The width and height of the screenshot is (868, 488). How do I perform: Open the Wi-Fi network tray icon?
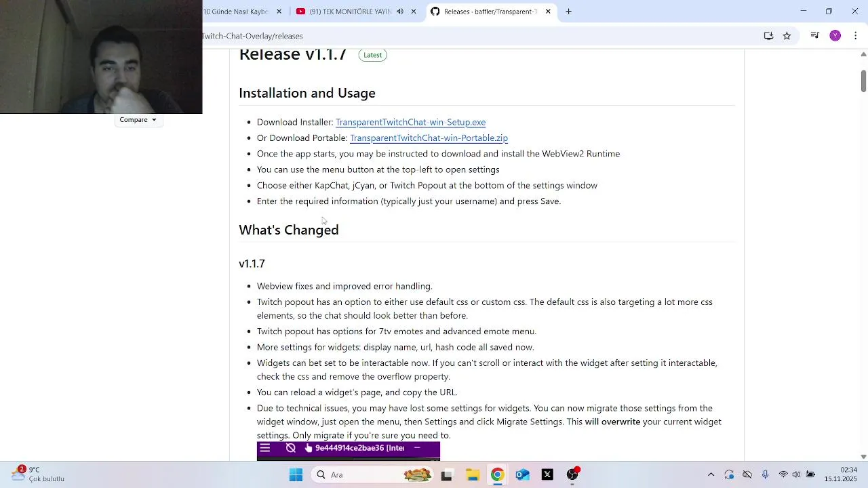pyautogui.click(x=783, y=475)
